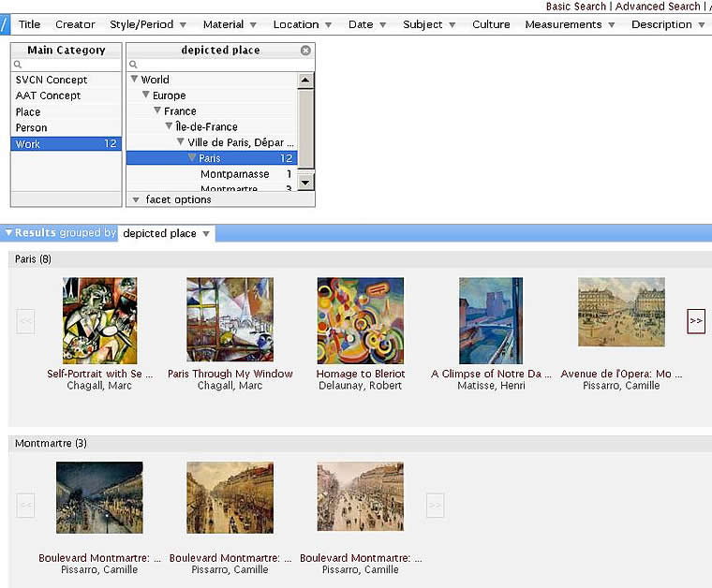The image size is (712, 588).
Task: Click the slash tab at the menu's left edge
Action: coord(4,24)
